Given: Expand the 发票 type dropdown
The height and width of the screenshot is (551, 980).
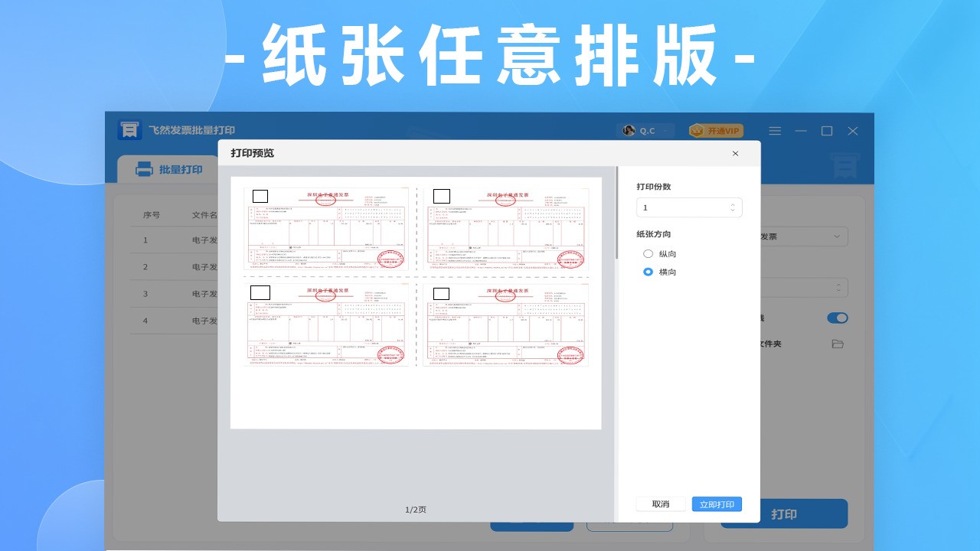Looking at the screenshot, I should click(836, 236).
